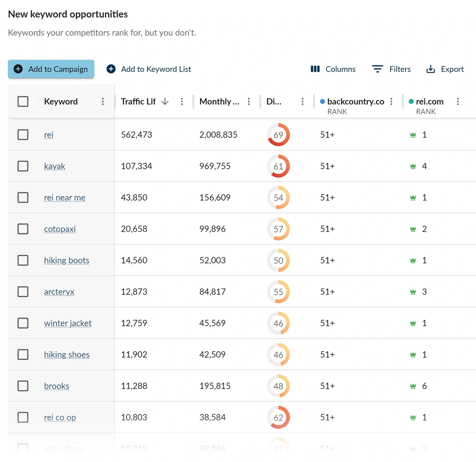Tick the cotopaxi row checkbox
The height and width of the screenshot is (462, 476).
click(x=23, y=229)
